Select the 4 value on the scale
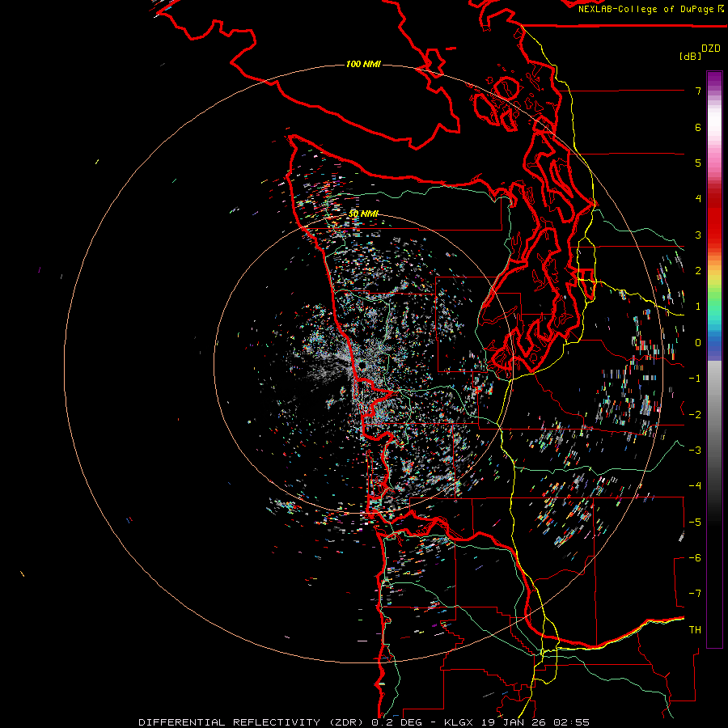Screen dimensions: 728x728 [x=698, y=199]
